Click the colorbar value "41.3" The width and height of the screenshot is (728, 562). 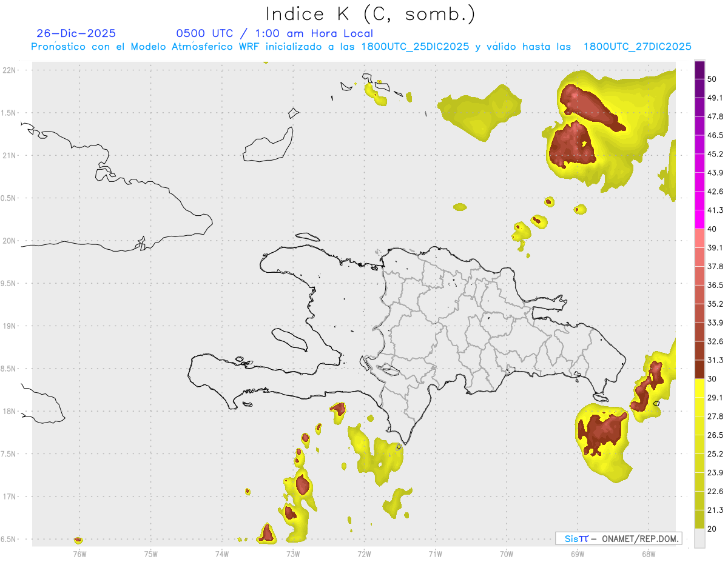coord(716,210)
